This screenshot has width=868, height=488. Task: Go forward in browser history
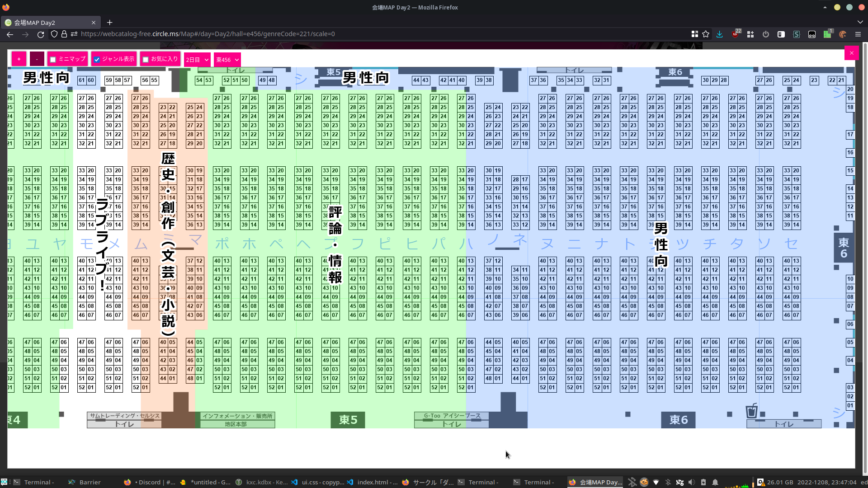(x=25, y=34)
